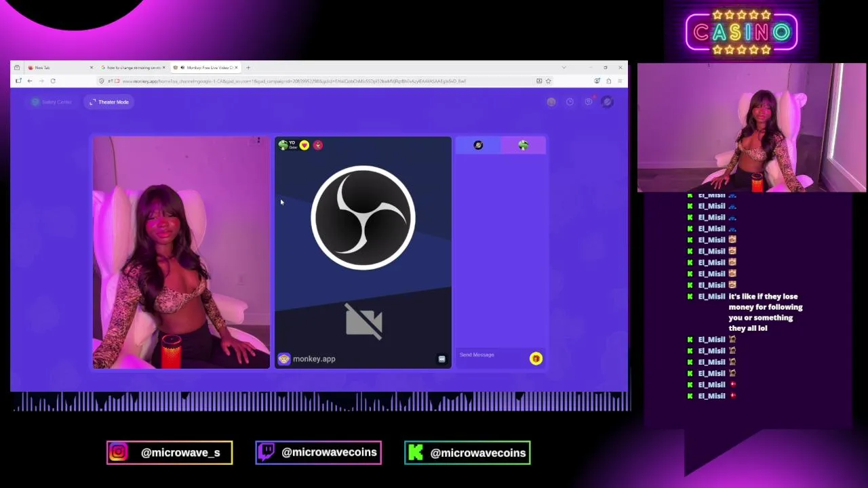Close the Monkey Free Live Video tab
868x488 pixels.
(236, 68)
